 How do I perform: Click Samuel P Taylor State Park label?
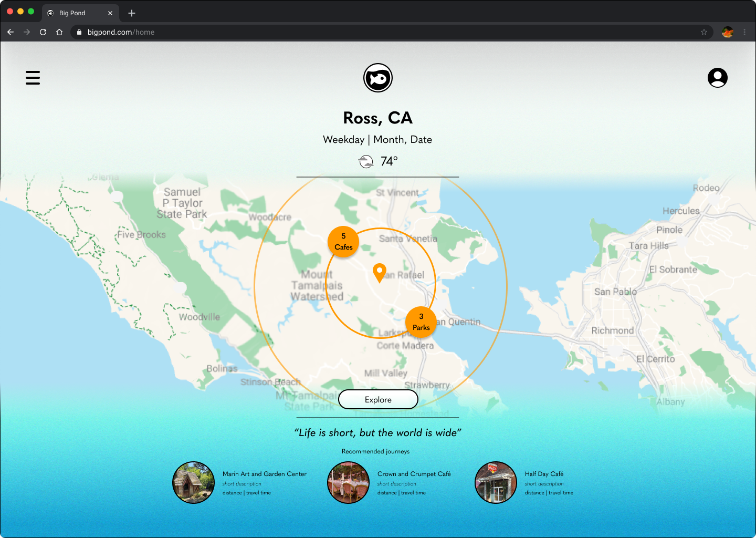tap(182, 203)
